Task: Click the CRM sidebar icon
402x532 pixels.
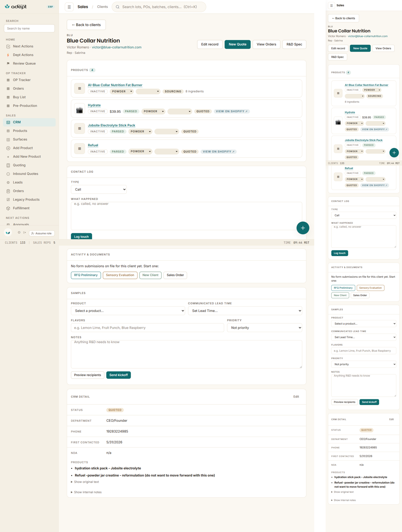Action: 8,122
